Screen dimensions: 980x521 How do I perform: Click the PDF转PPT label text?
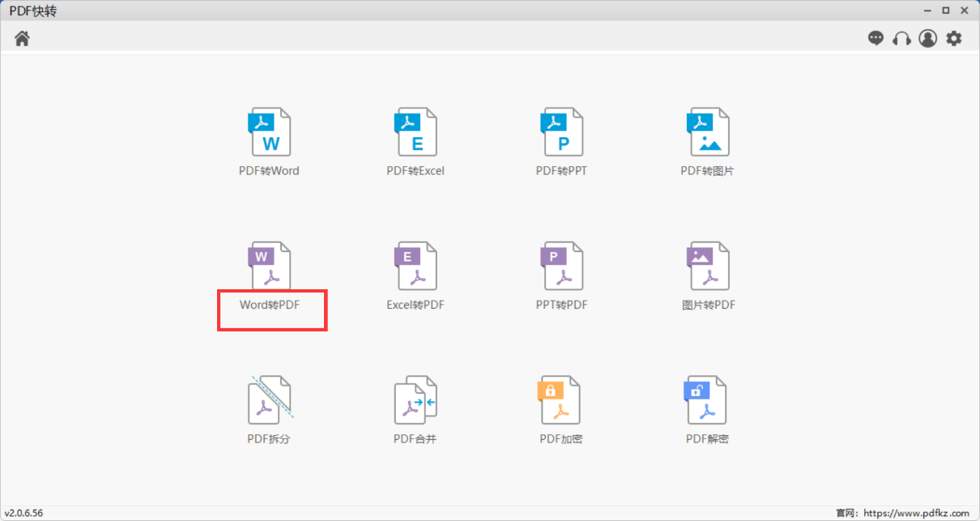coord(561,171)
